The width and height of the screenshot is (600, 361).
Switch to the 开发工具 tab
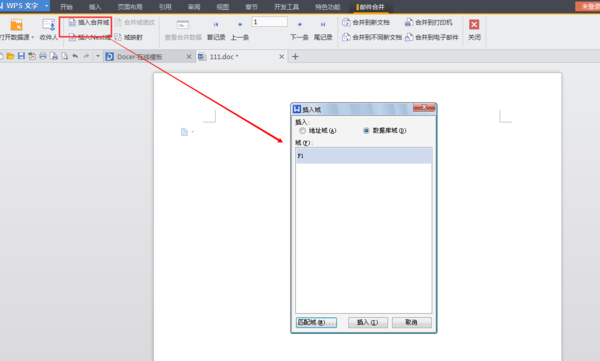(286, 7)
